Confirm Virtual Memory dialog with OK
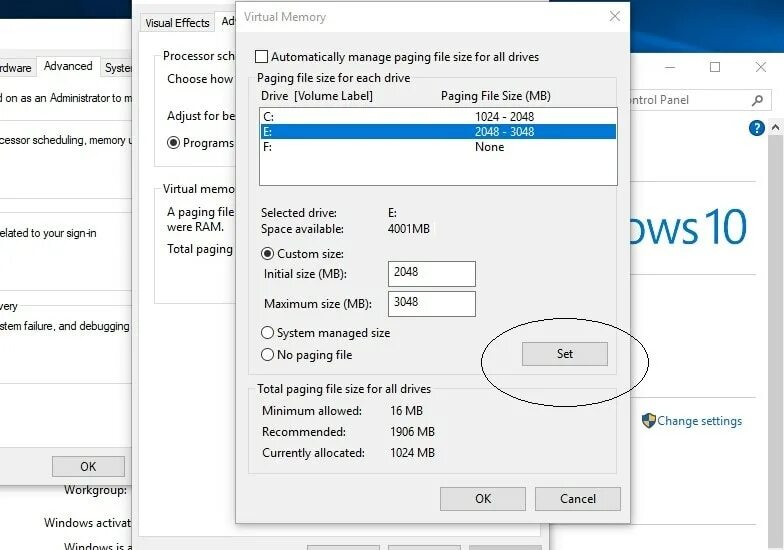Image resolution: width=784 pixels, height=550 pixels. (482, 498)
